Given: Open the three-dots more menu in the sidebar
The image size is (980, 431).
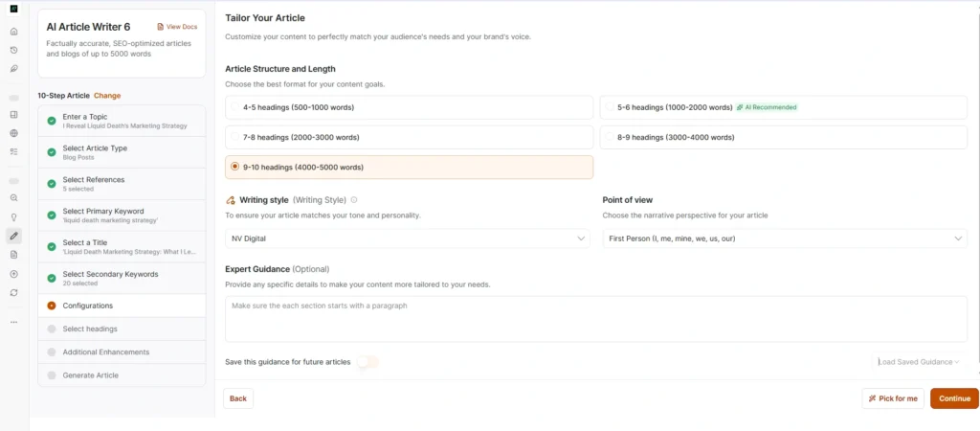Looking at the screenshot, I should pyautogui.click(x=13, y=322).
